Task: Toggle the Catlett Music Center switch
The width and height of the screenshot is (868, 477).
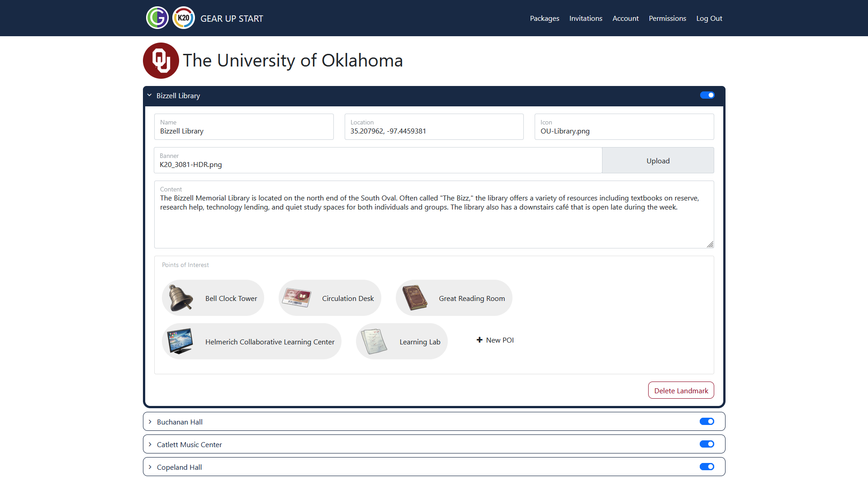Action: tap(707, 444)
